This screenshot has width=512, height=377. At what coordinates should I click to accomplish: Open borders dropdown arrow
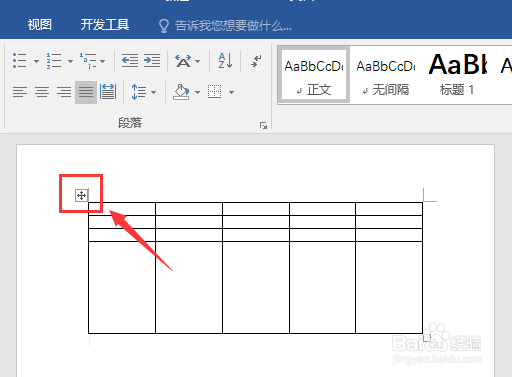click(232, 92)
